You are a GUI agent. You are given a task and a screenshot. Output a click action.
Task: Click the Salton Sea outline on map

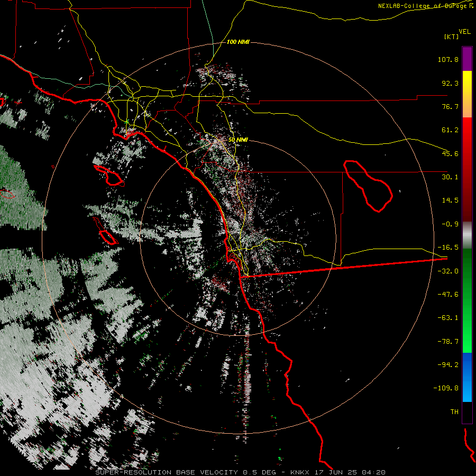click(x=368, y=186)
